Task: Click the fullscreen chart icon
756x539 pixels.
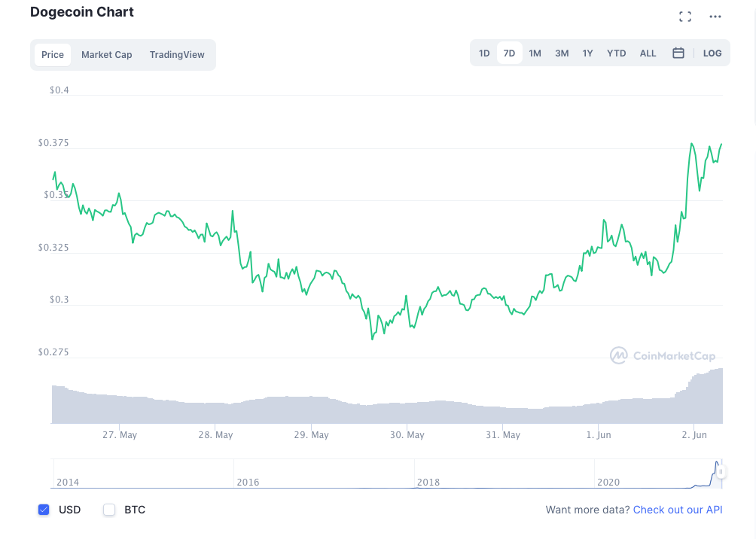Action: [x=684, y=17]
